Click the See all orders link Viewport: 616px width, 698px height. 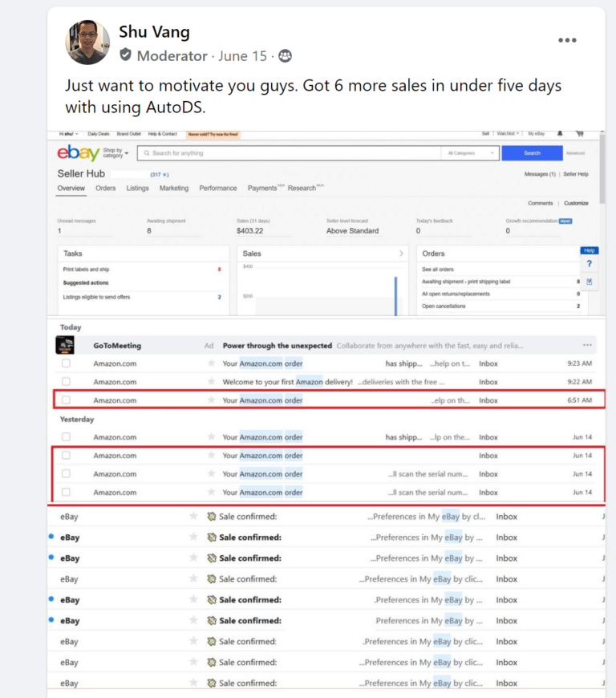click(437, 270)
